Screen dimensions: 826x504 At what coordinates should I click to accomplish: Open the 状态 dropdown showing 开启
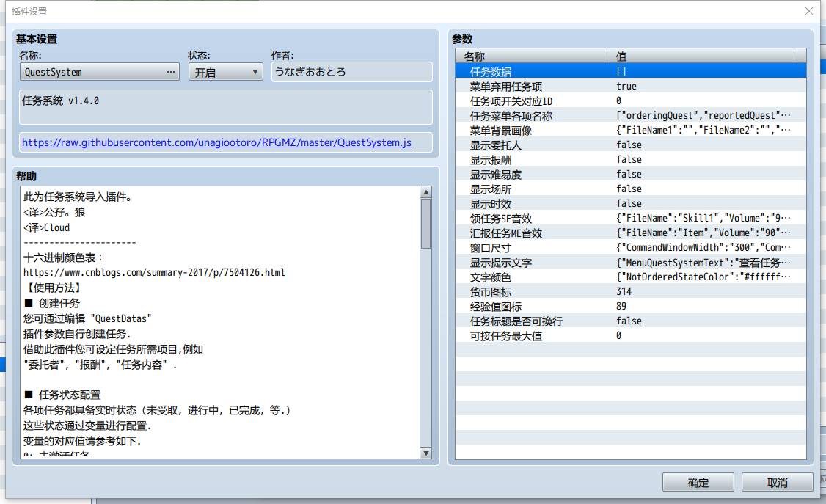(225, 72)
